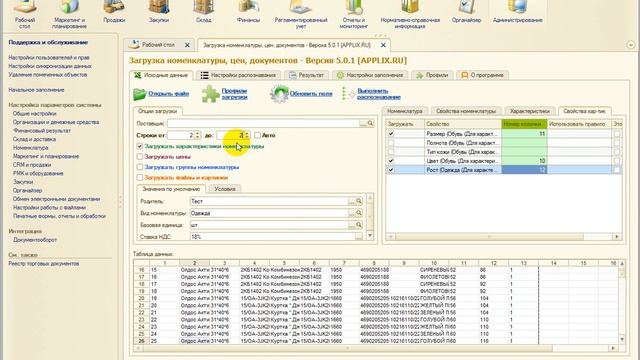Uncheck Загружать характеристики номенклатуры
The width and height of the screenshot is (640, 360).
pyautogui.click(x=140, y=146)
